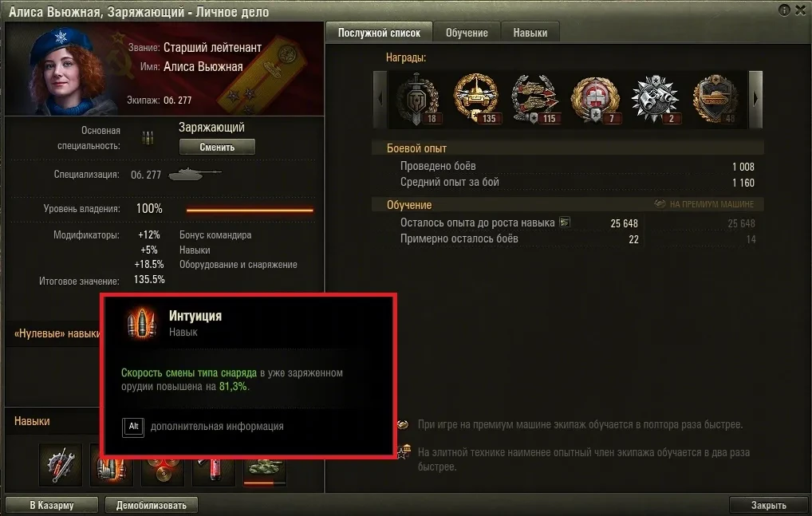Open the gold tank award with 135

[476, 99]
